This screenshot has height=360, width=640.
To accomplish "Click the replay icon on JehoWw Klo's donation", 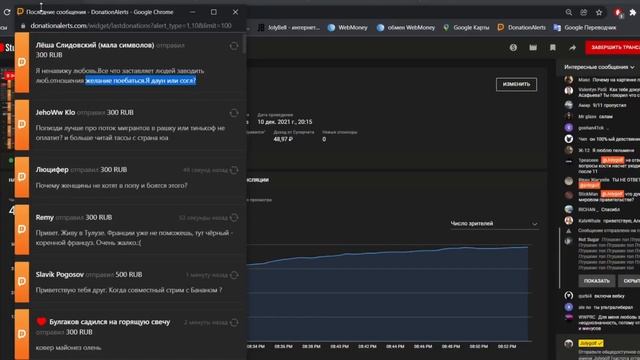I will 234,113.
